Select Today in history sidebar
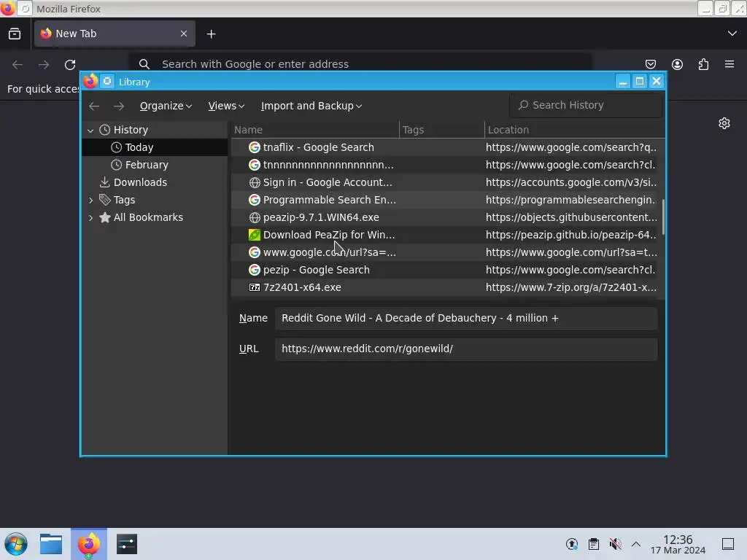 point(155,147)
